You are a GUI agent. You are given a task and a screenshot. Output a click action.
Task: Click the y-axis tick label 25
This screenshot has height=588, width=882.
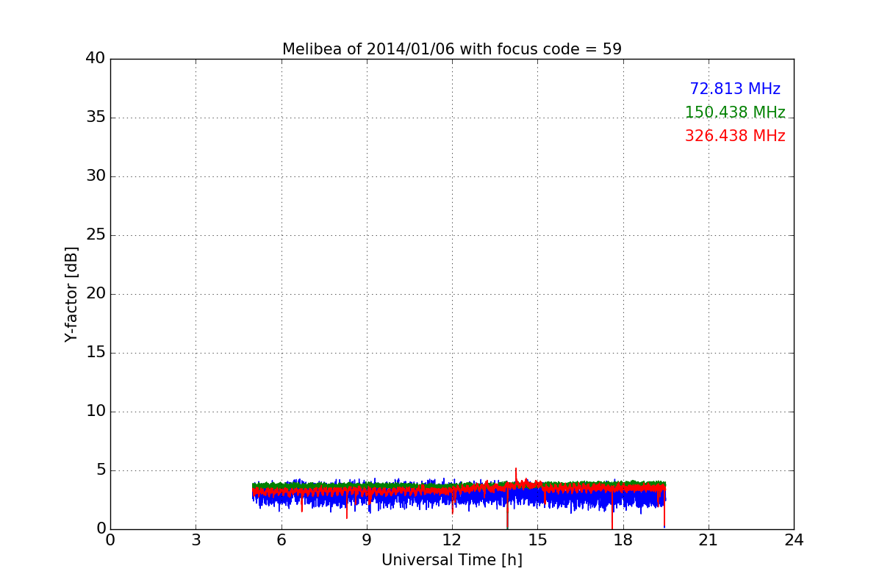pyautogui.click(x=96, y=235)
